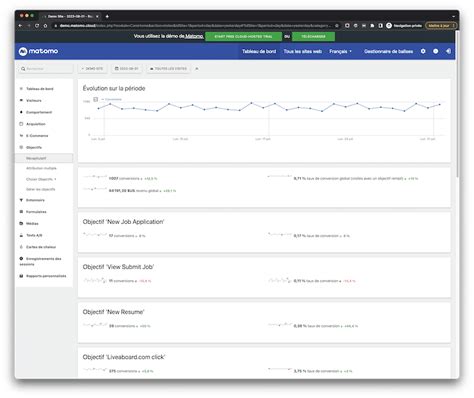The image size is (474, 398).
Task: Open Gérer les objectifs in sidebar
Action: point(41,189)
